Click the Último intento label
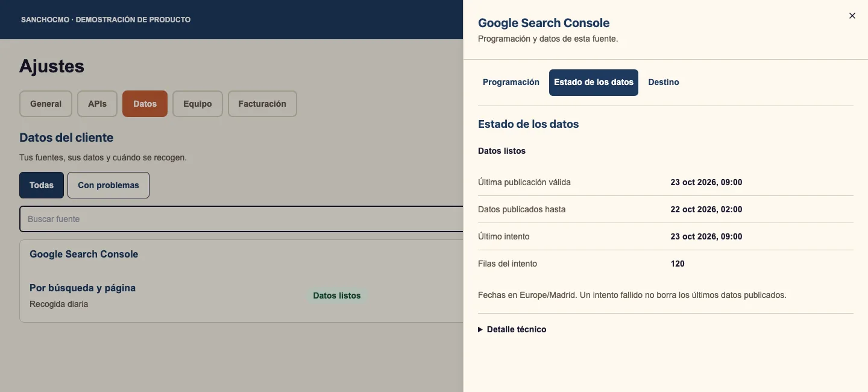Image resolution: width=868 pixels, height=392 pixels. click(x=504, y=236)
